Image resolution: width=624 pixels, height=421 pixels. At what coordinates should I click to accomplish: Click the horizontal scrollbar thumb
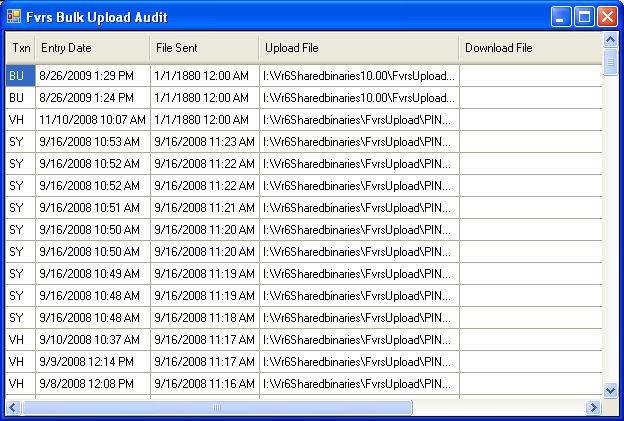click(217, 407)
